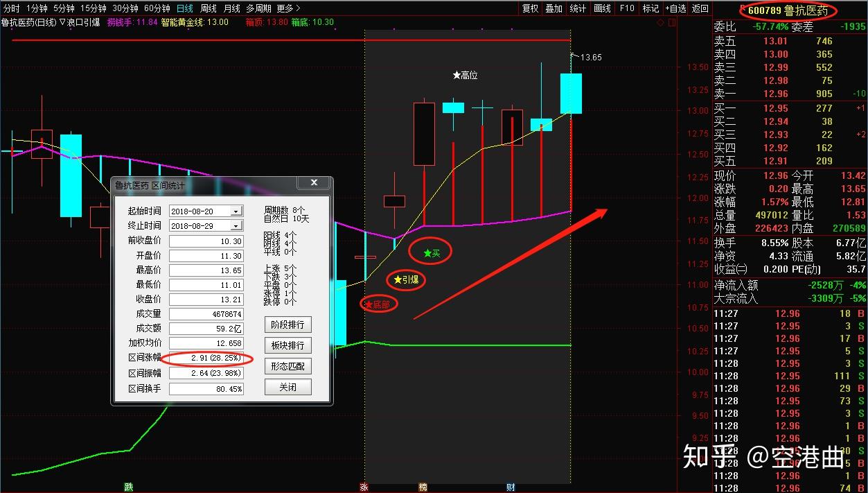This screenshot has height=493, width=868.
Task: Click the 买一 12.95 order row
Action: 790,108
